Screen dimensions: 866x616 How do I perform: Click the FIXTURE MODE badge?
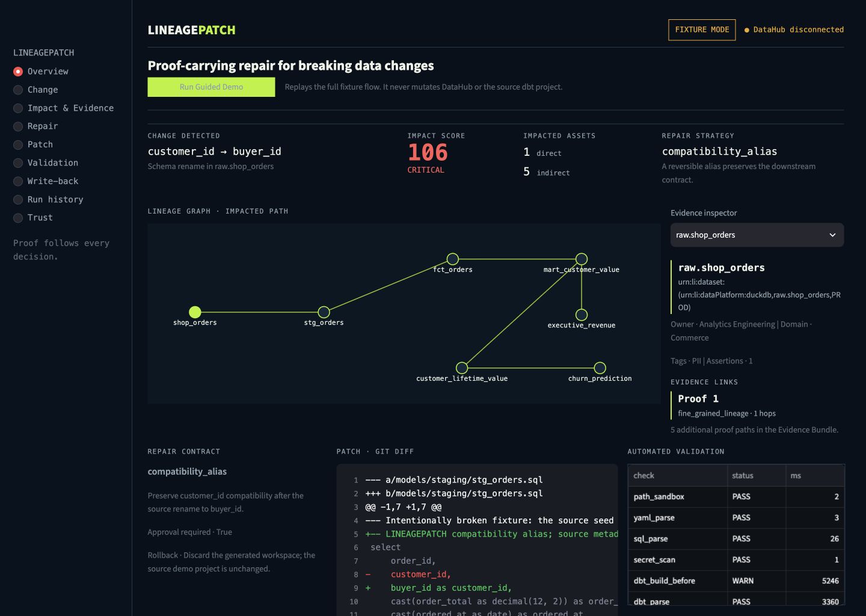[702, 29]
